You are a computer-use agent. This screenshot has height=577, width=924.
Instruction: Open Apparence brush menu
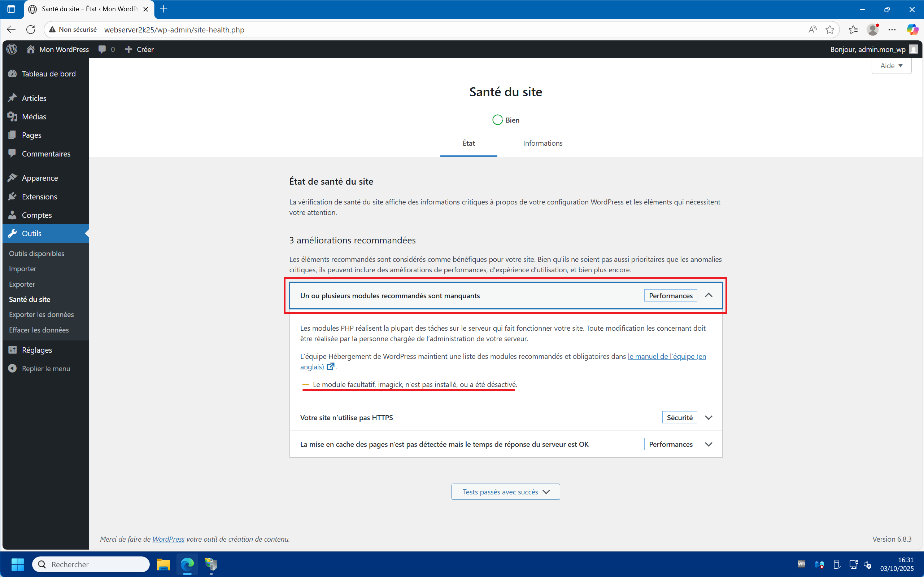(40, 178)
